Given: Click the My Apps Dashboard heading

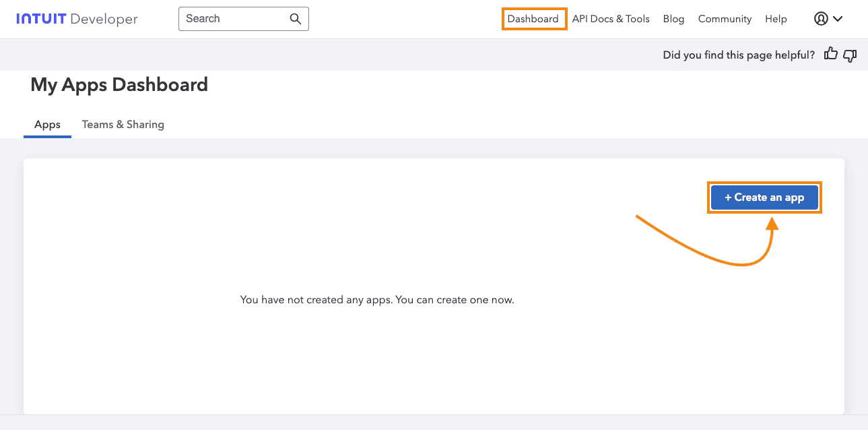Looking at the screenshot, I should pyautogui.click(x=119, y=85).
